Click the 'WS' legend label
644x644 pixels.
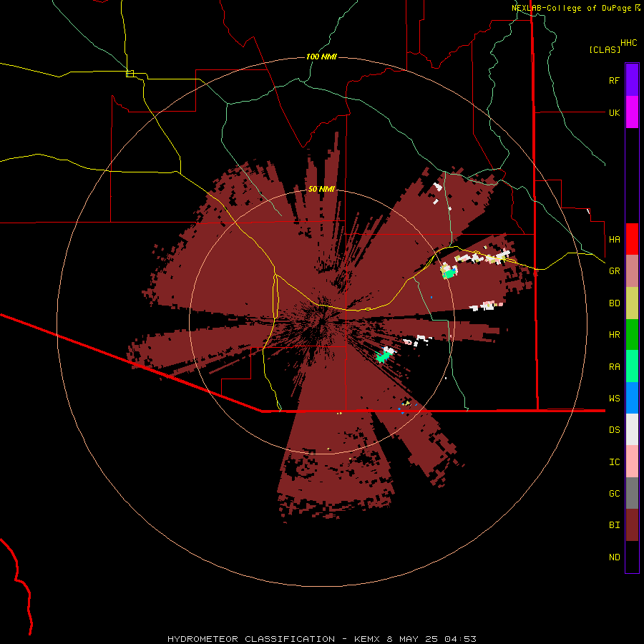614,398
